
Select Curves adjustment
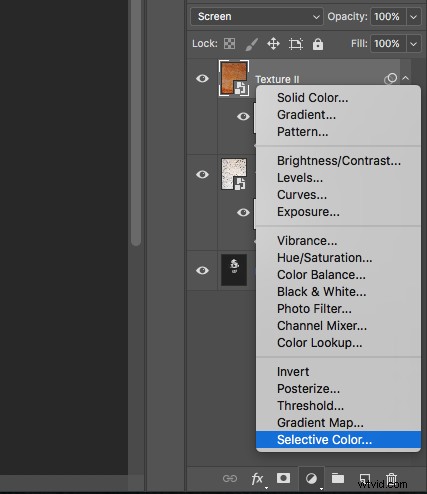tap(338, 195)
